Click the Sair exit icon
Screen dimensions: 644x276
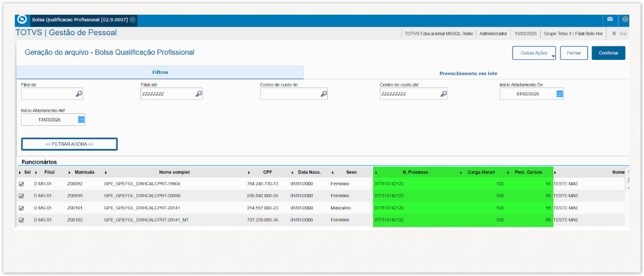pyautogui.click(x=614, y=34)
